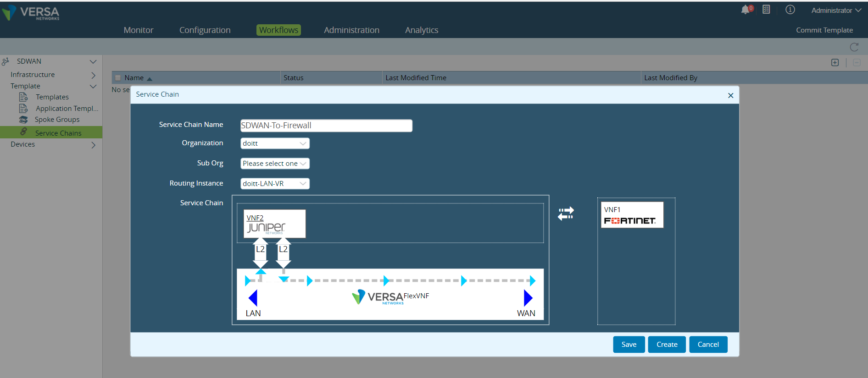Click the info circle icon

click(790, 10)
